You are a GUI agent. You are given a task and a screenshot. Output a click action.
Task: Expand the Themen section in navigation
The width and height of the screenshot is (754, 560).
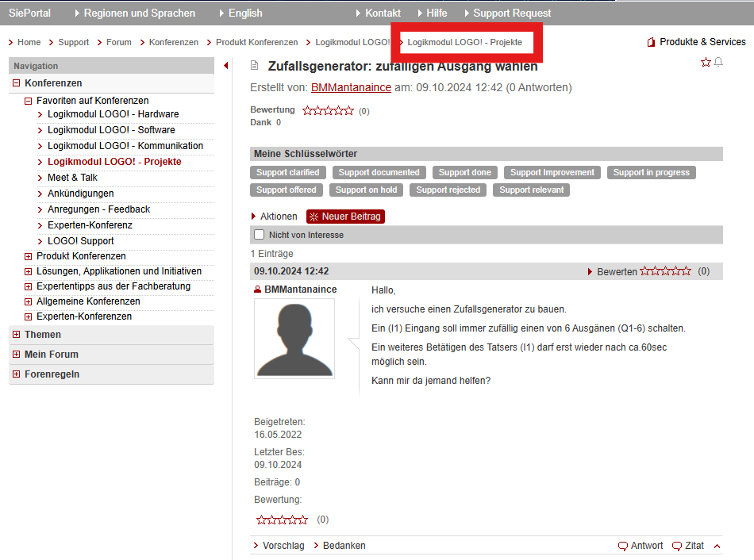pos(17,335)
